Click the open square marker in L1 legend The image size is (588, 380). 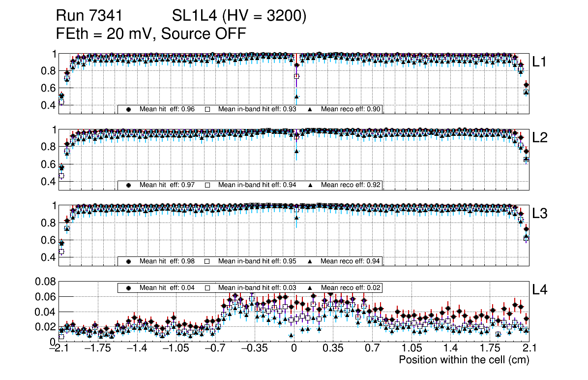click(x=207, y=109)
